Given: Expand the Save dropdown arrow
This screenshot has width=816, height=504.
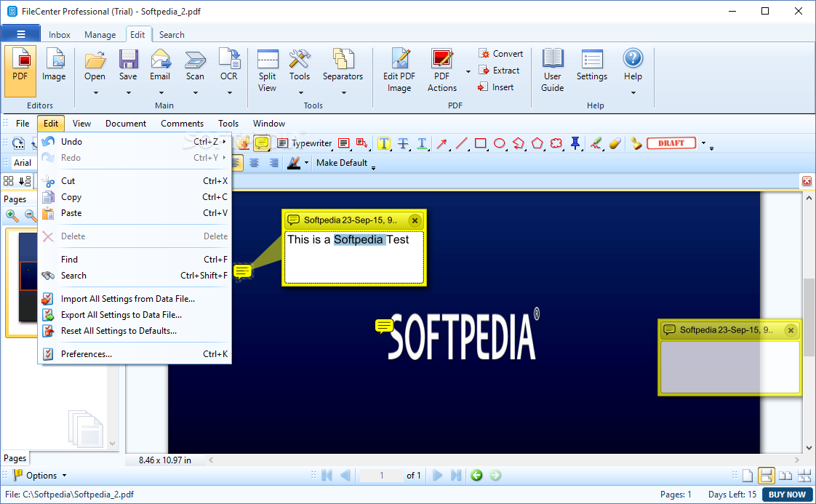Looking at the screenshot, I should [x=129, y=92].
